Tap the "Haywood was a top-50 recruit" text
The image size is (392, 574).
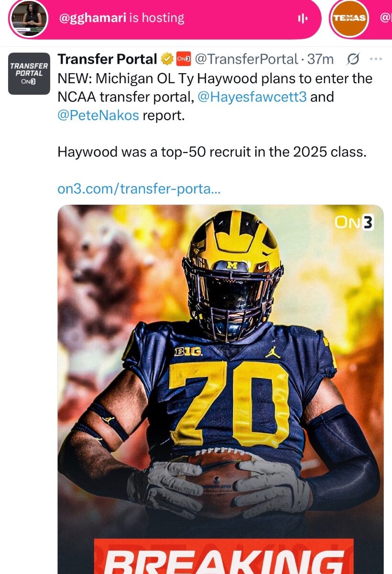212,152
